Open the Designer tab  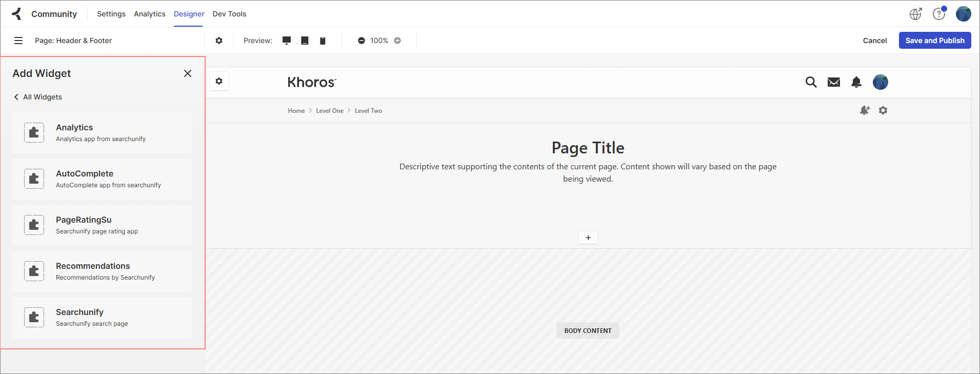(x=189, y=14)
